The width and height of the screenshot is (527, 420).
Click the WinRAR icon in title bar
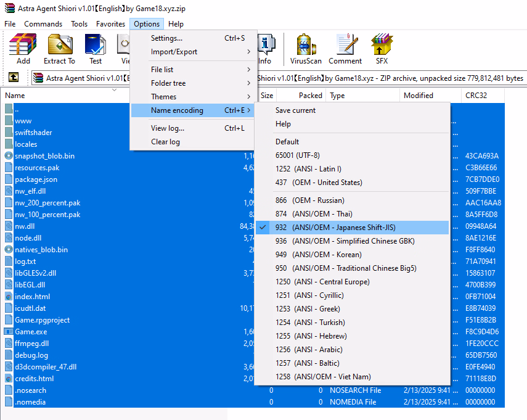tap(9, 8)
